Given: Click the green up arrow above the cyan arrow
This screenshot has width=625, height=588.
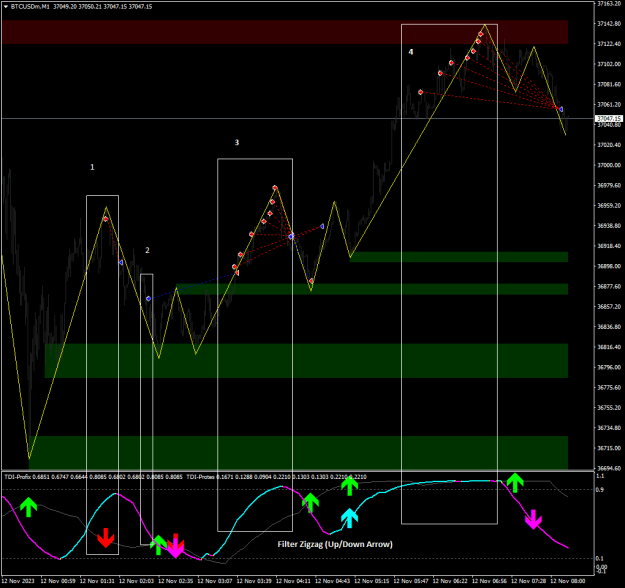Looking at the screenshot, I should tap(350, 486).
